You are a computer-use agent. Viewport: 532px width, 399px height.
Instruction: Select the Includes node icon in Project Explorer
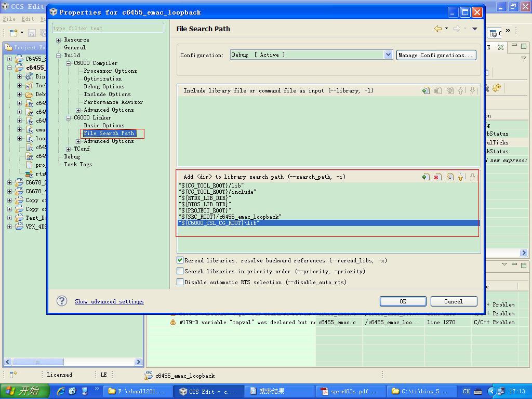pos(29,85)
